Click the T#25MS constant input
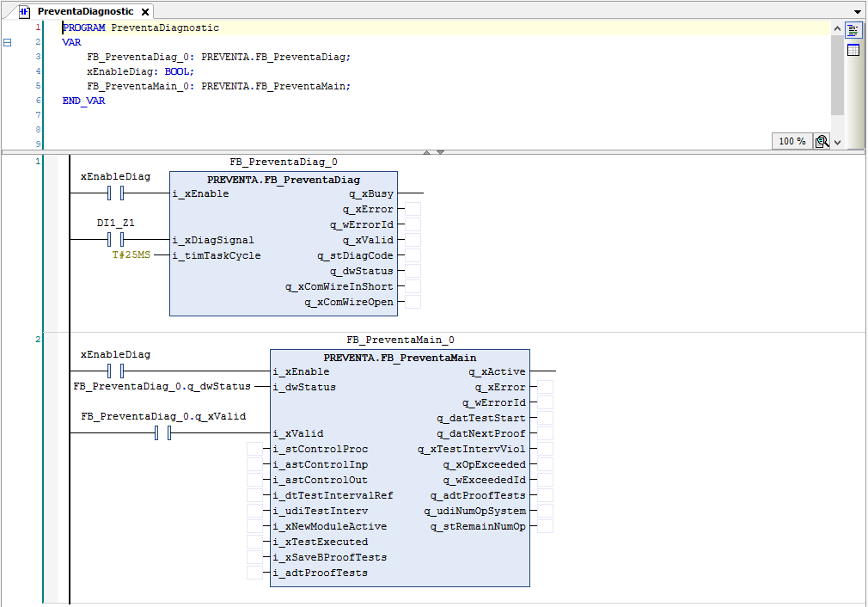The height and width of the screenshot is (607, 868). coord(131,254)
